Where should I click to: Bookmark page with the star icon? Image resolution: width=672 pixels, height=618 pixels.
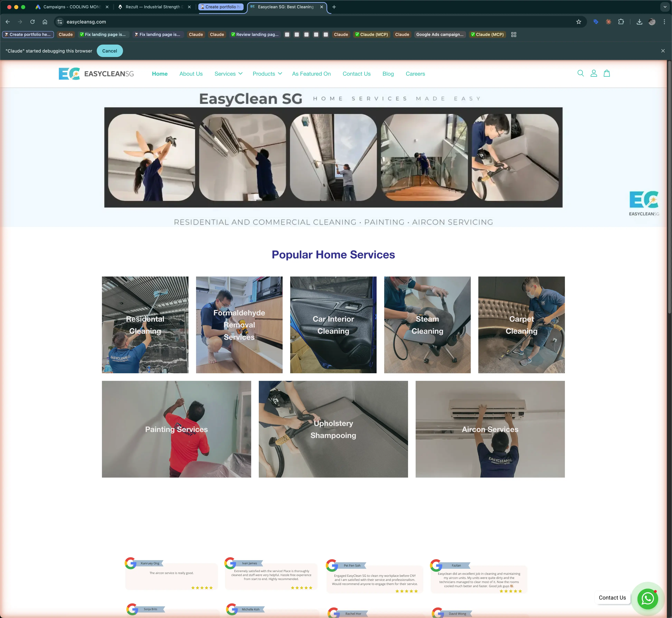point(579,22)
